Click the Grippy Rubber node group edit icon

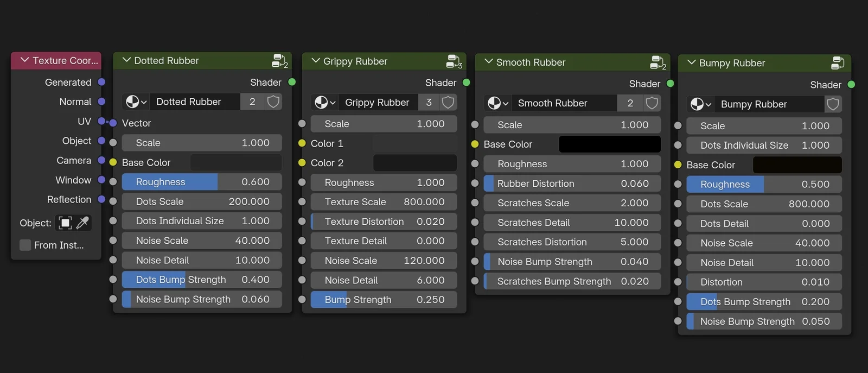[454, 61]
